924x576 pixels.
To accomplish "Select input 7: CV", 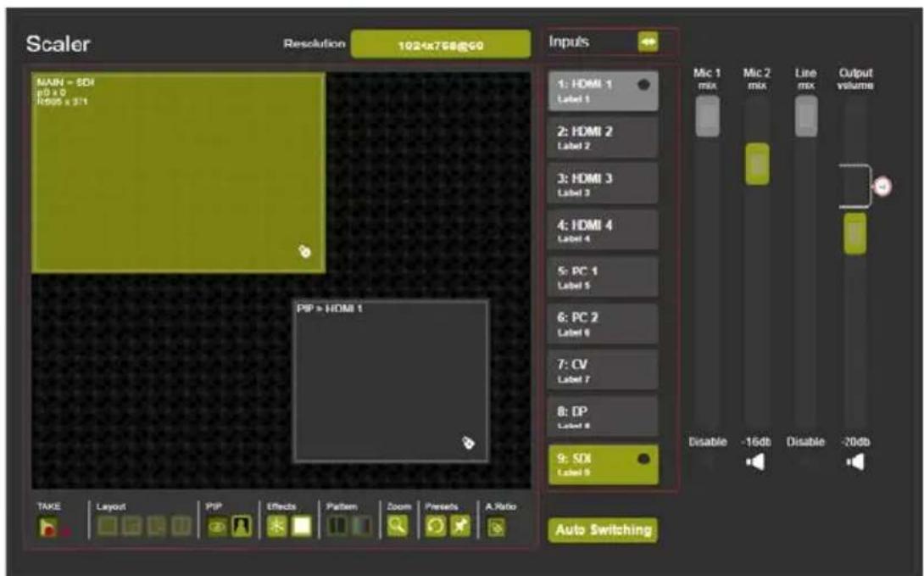I will (x=603, y=370).
